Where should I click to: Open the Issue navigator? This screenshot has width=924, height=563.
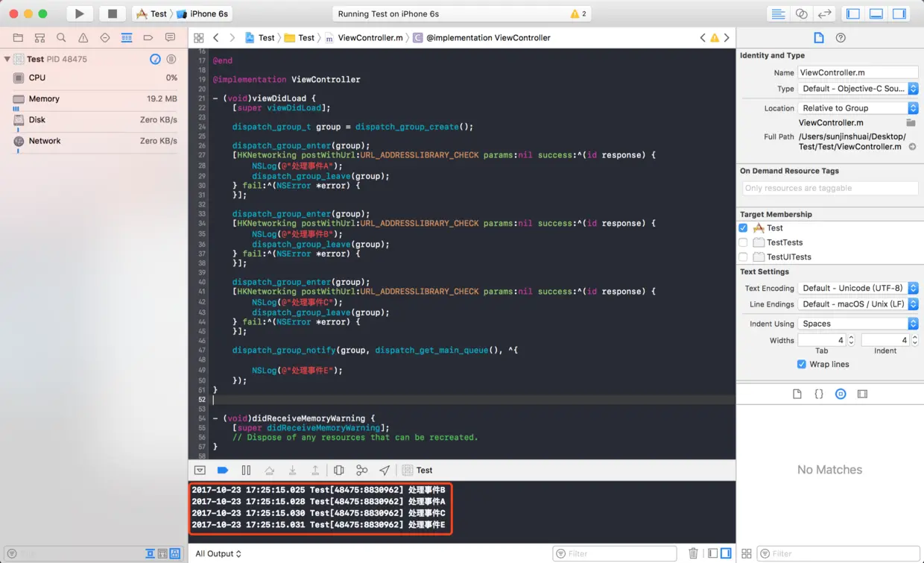point(83,37)
